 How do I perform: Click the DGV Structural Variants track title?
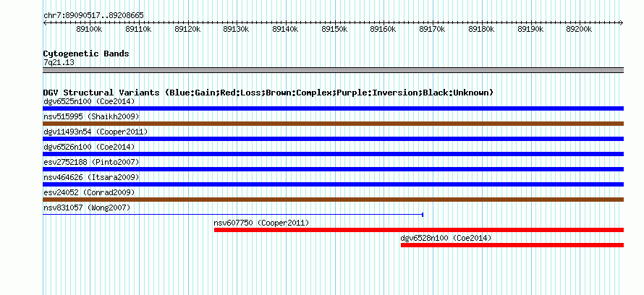coord(268,93)
